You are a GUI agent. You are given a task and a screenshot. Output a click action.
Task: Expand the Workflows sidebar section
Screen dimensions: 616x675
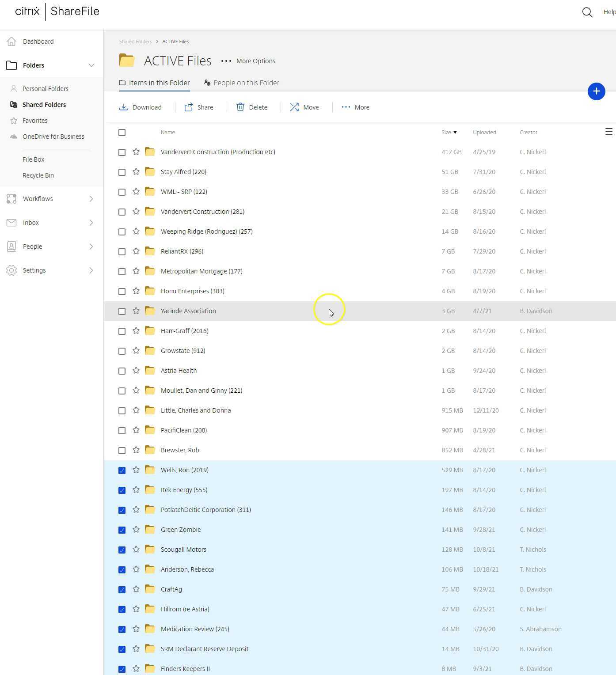click(91, 199)
